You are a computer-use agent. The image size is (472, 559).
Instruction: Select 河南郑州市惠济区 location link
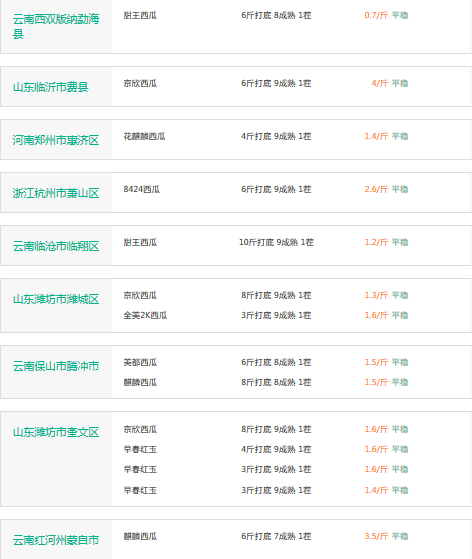[x=56, y=140]
